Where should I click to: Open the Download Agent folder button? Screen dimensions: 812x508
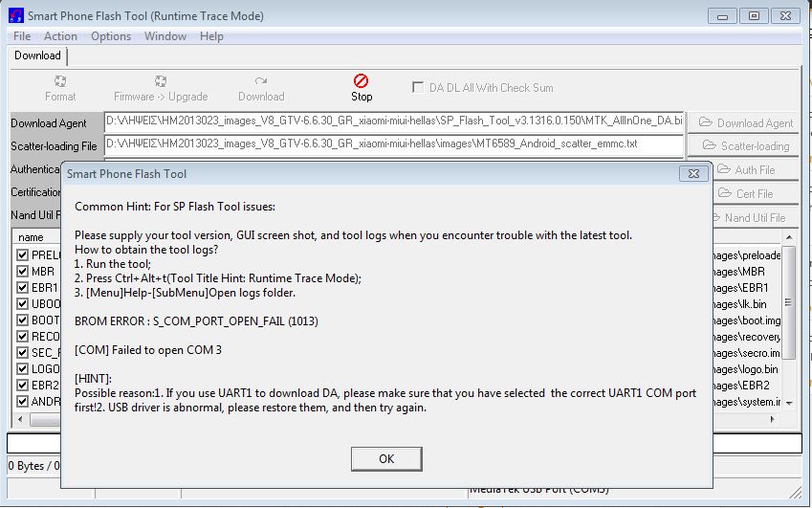[x=745, y=123]
